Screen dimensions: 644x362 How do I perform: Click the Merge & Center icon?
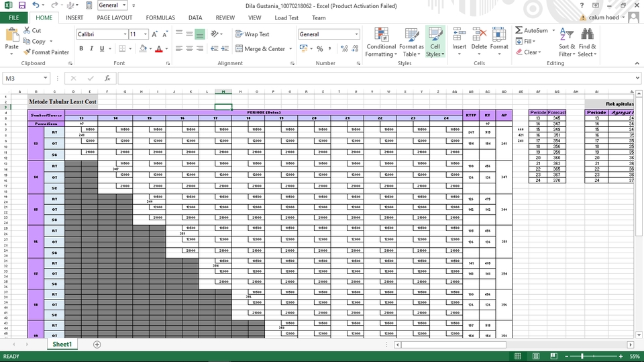pyautogui.click(x=239, y=48)
